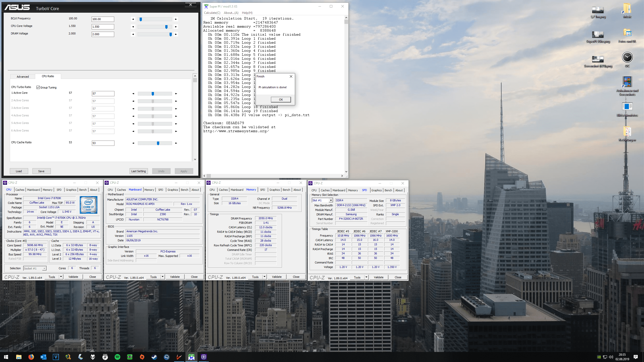The width and height of the screenshot is (644, 362).
Task: Click the Undo button in TurboV Core panel
Action: click(160, 171)
